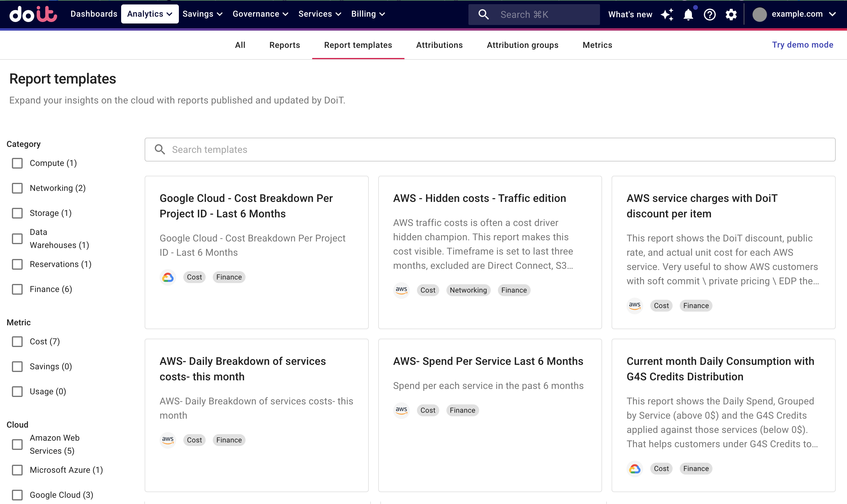Expand the Services menu
Image resolution: width=847 pixels, height=504 pixels.
point(320,14)
